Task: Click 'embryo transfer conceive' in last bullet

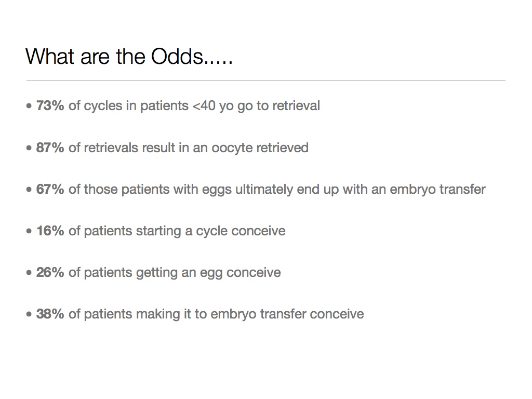Action: tap(287, 314)
